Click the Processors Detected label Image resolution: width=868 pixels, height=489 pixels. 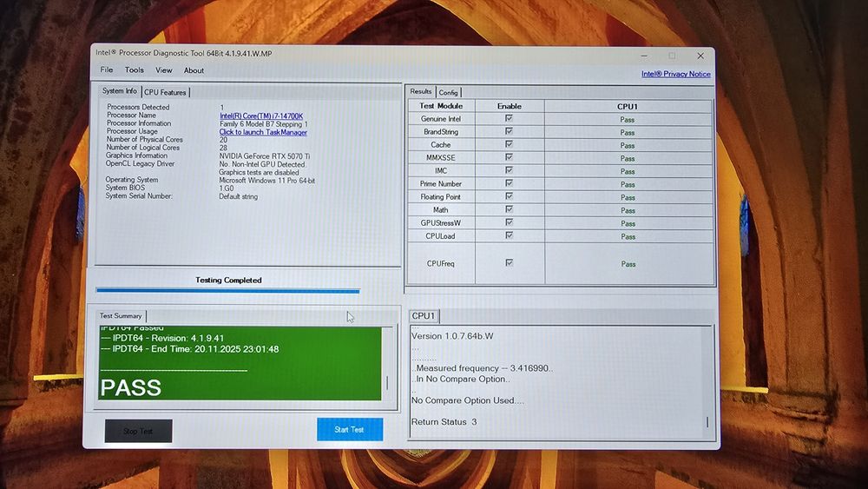tap(138, 107)
